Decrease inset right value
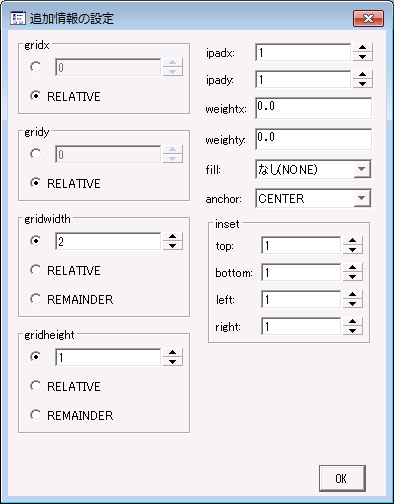This screenshot has height=504, width=394. [352, 331]
